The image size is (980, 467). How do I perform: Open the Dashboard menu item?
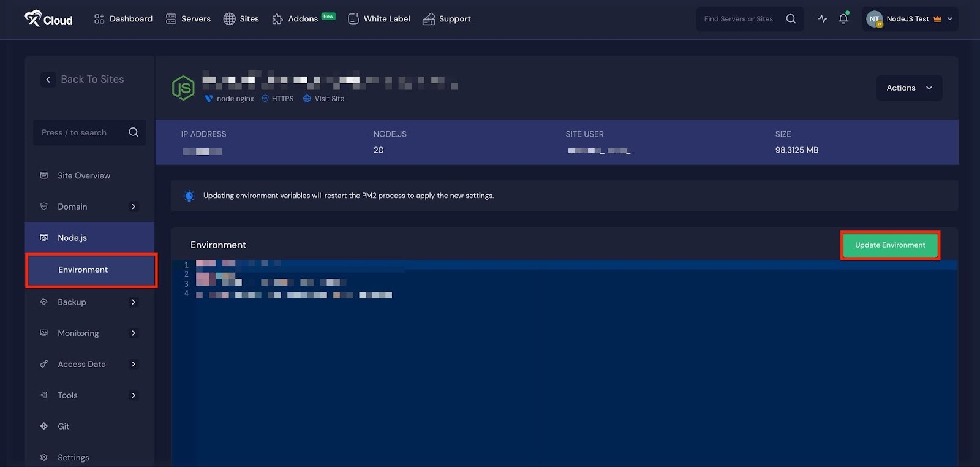point(123,19)
